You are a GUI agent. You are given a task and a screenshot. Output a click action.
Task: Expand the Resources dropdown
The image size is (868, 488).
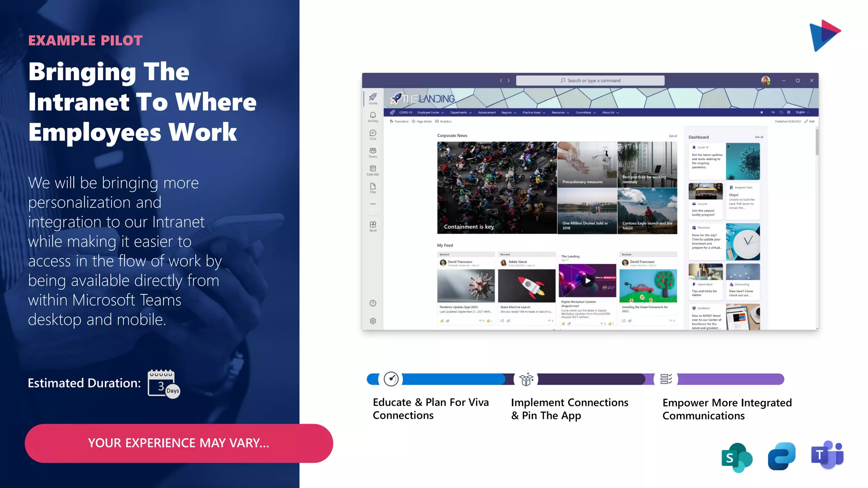[560, 113]
